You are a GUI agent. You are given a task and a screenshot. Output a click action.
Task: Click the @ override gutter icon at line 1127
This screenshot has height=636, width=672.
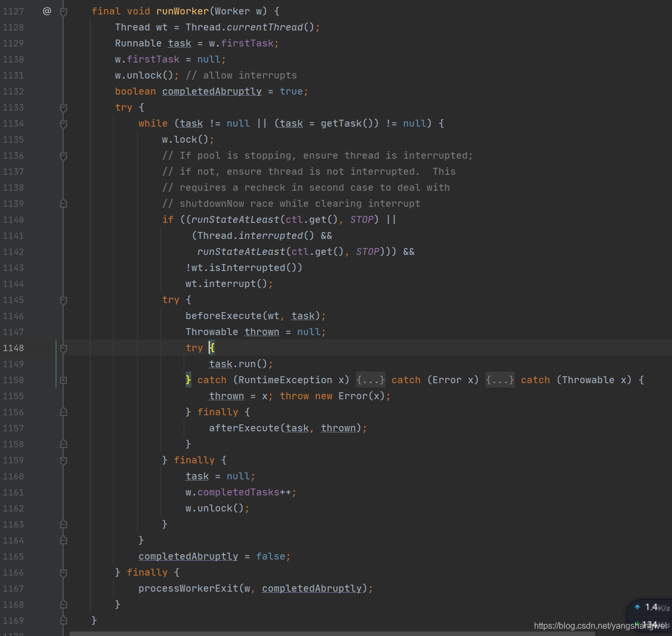[x=47, y=11]
